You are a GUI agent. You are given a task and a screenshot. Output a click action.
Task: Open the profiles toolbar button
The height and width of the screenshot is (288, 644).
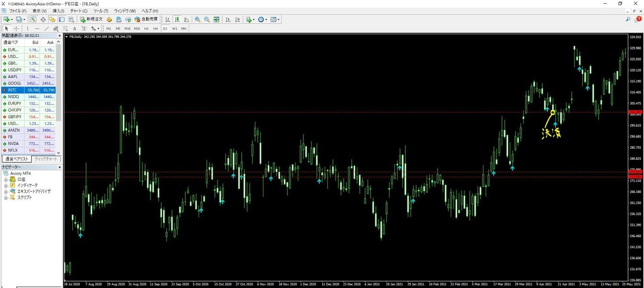pos(20,20)
